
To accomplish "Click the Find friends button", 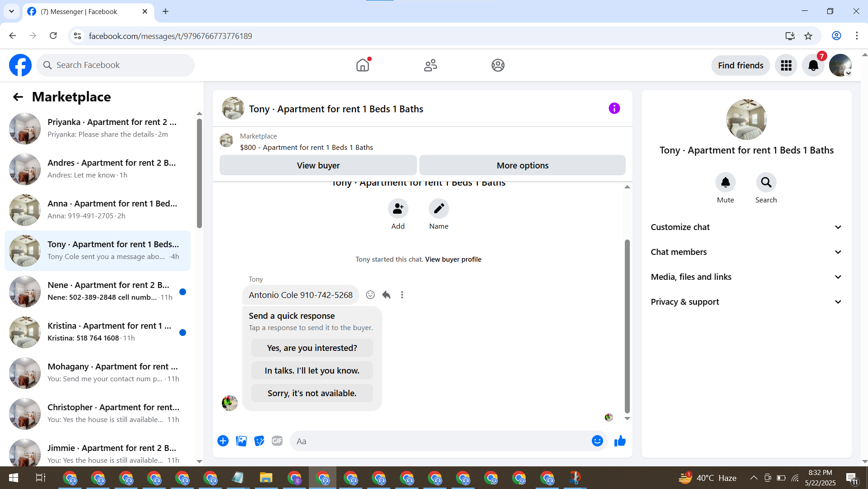I will point(741,65).
